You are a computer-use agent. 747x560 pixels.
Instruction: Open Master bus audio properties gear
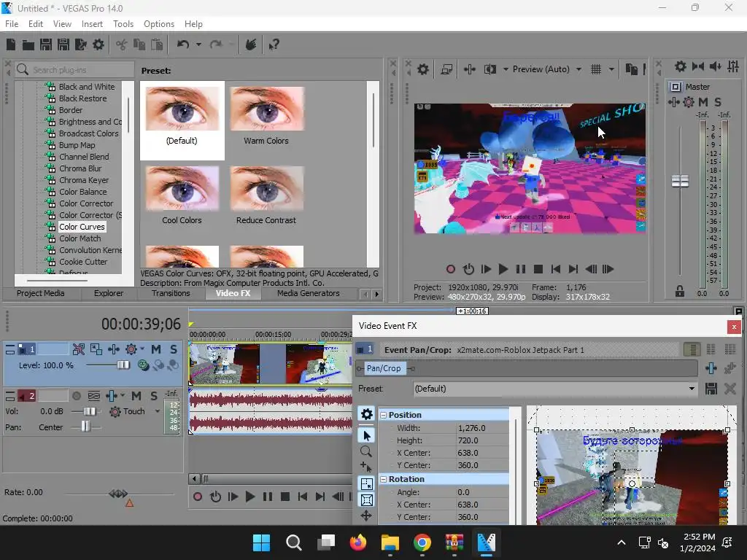tap(681, 66)
